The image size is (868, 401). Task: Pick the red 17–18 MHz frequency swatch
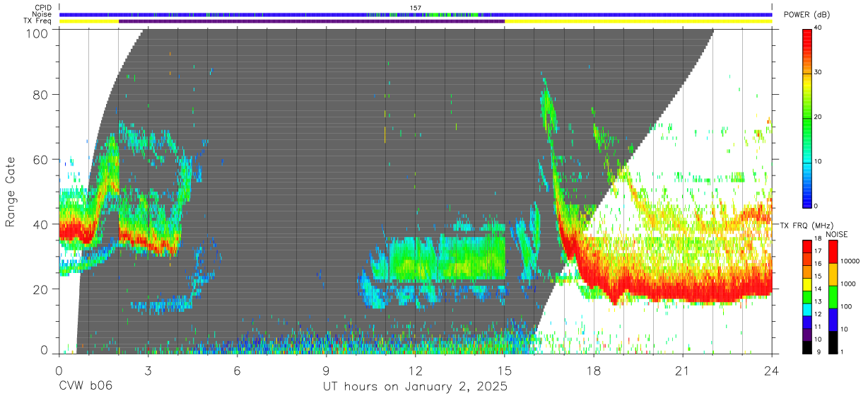[807, 247]
